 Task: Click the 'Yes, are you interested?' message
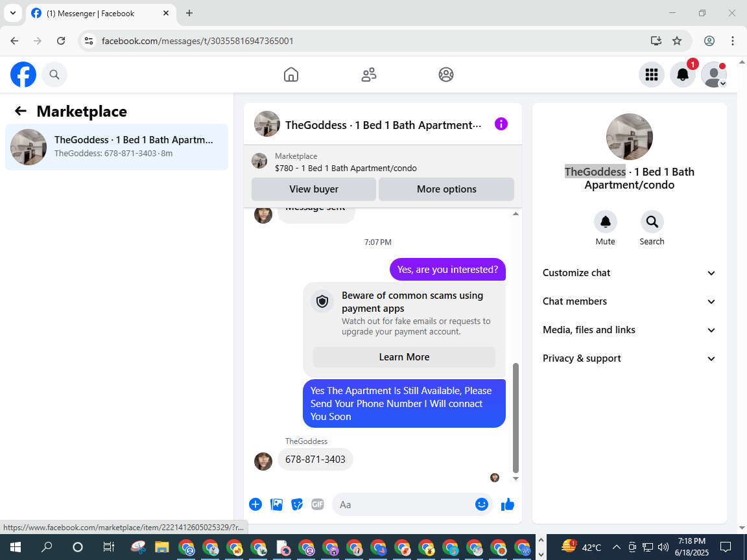(447, 270)
